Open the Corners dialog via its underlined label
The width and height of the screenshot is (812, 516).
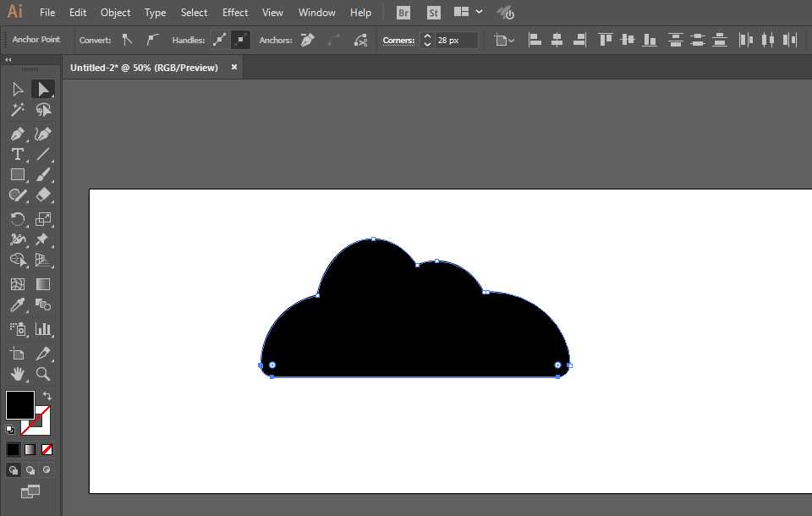coord(398,40)
